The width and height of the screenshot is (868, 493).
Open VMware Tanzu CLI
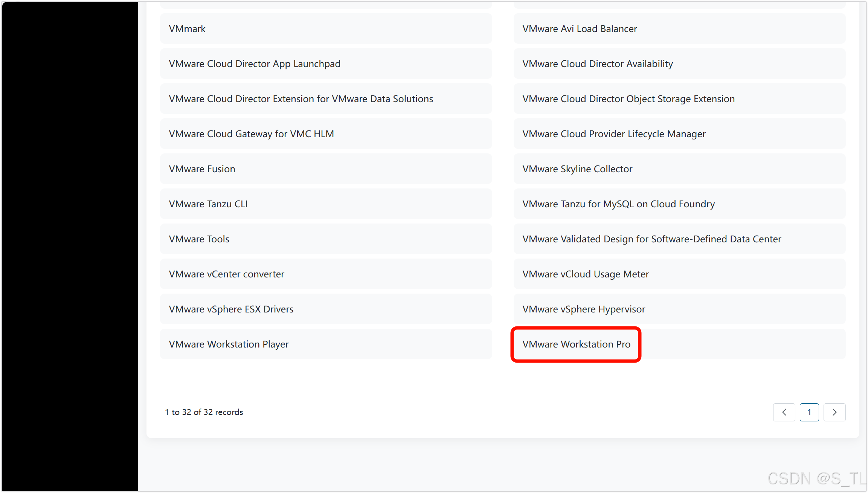pyautogui.click(x=208, y=204)
